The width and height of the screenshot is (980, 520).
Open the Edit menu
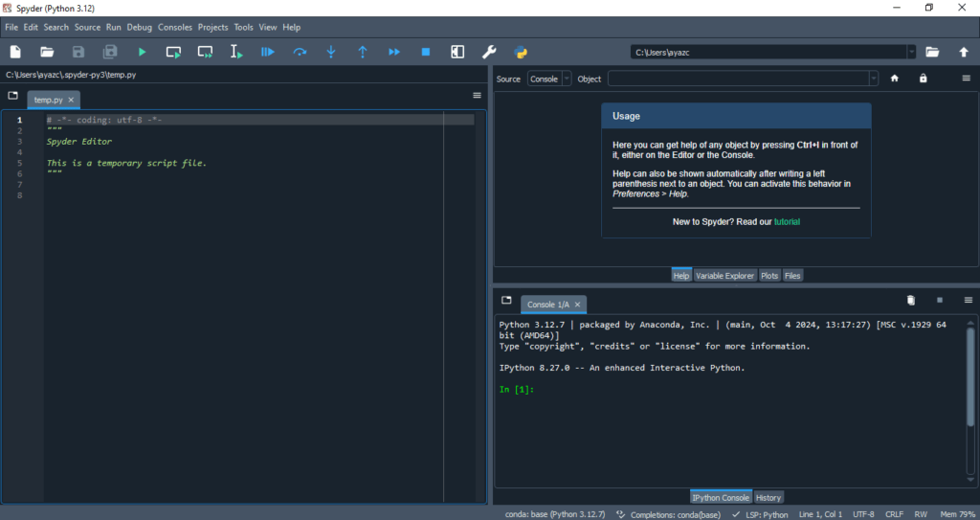[x=31, y=27]
